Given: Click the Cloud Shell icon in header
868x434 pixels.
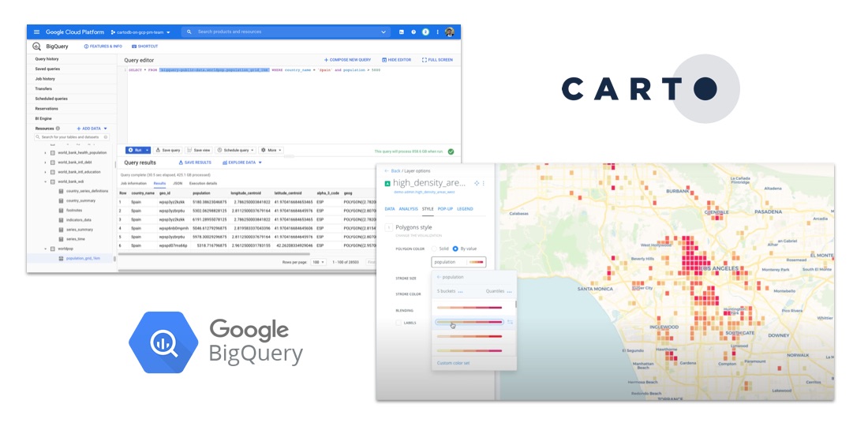Looking at the screenshot, I should 401,32.
